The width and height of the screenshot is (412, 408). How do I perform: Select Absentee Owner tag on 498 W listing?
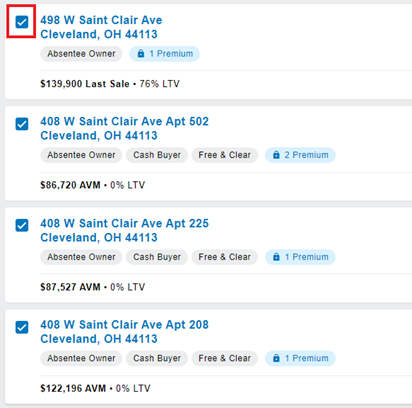point(81,54)
